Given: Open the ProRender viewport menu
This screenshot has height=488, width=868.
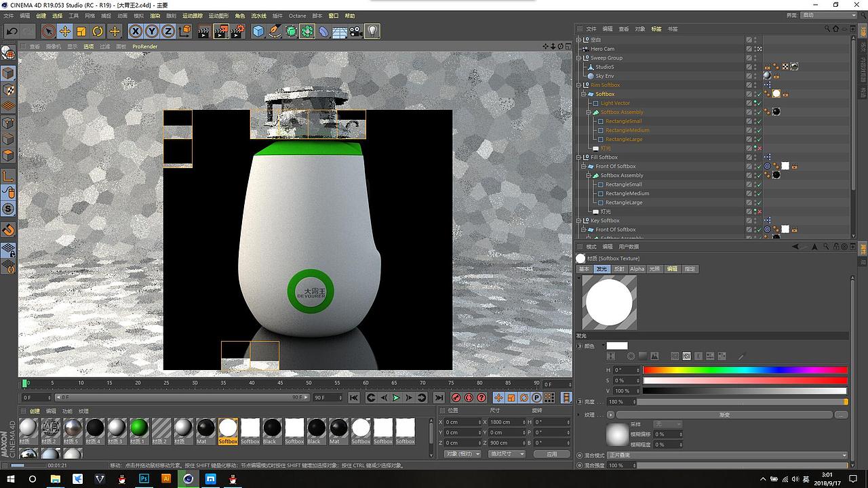Looking at the screenshot, I should pos(144,47).
